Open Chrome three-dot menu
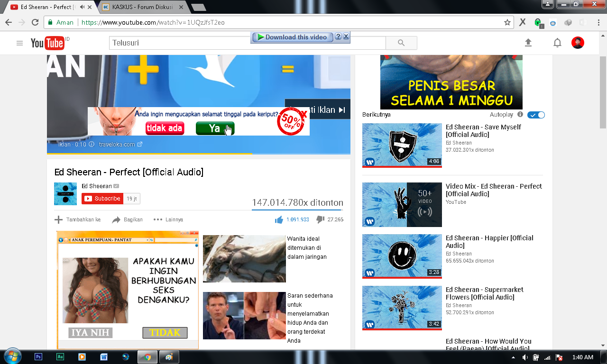607x364 pixels. click(x=598, y=22)
